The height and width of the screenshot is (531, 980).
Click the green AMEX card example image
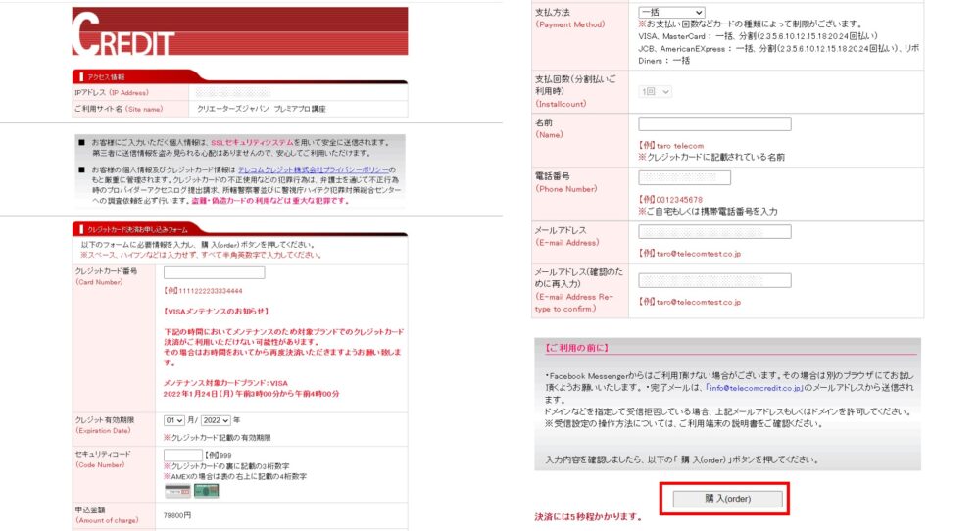pos(206,491)
